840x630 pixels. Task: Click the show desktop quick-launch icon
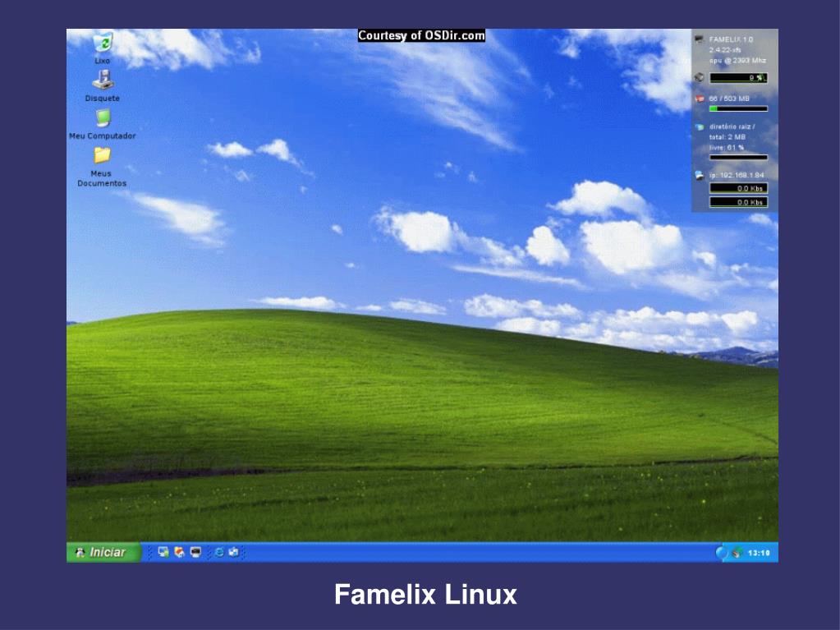[x=163, y=552]
